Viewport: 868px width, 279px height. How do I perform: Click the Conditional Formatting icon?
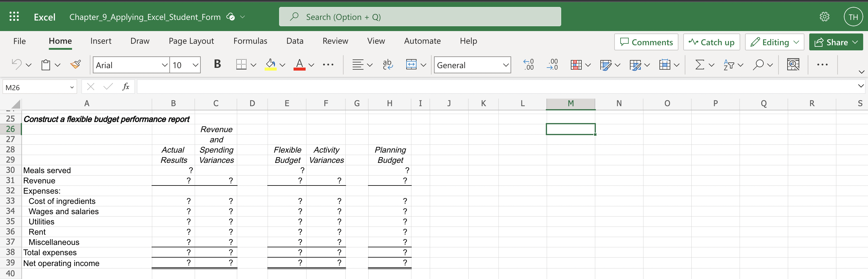pos(577,65)
